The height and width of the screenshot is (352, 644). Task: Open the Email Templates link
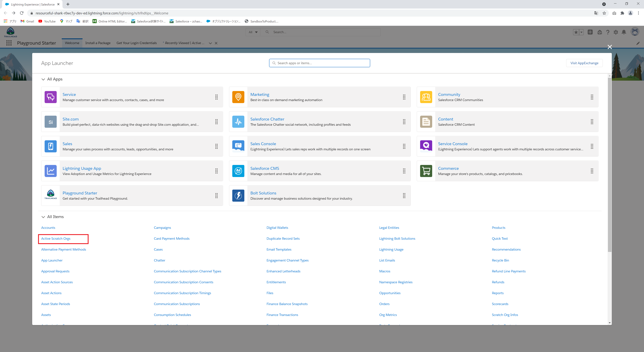(279, 249)
